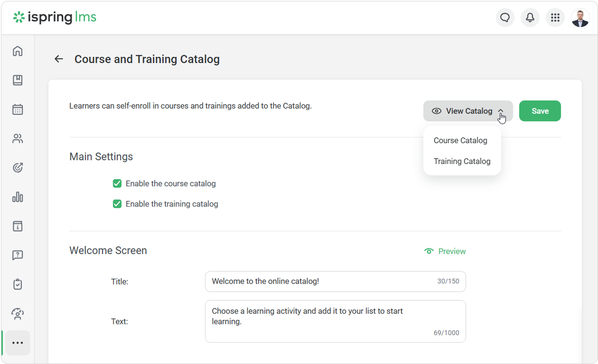Open the user profile avatar menu
The image size is (598, 364).
pyautogui.click(x=580, y=18)
